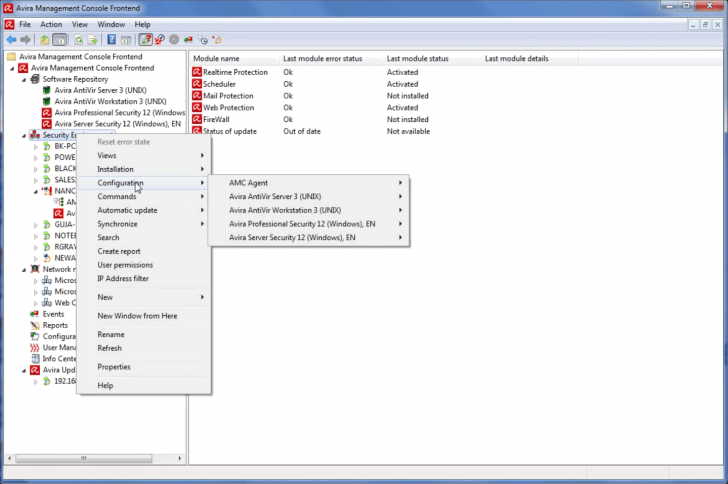Viewport: 728px width, 484px height.
Task: Click the computer-with-clock toolbar icon
Action: pyautogui.click(x=203, y=40)
